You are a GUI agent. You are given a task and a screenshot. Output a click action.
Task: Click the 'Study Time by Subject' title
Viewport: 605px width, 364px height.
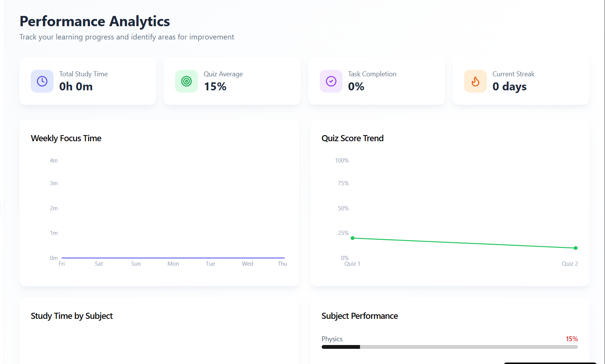[72, 316]
